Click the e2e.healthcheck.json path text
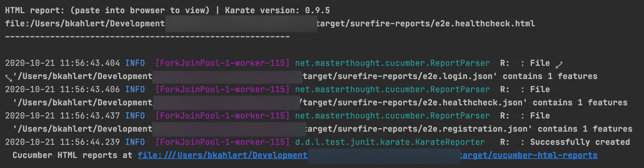644x168 pixels. pyautogui.click(x=270, y=103)
